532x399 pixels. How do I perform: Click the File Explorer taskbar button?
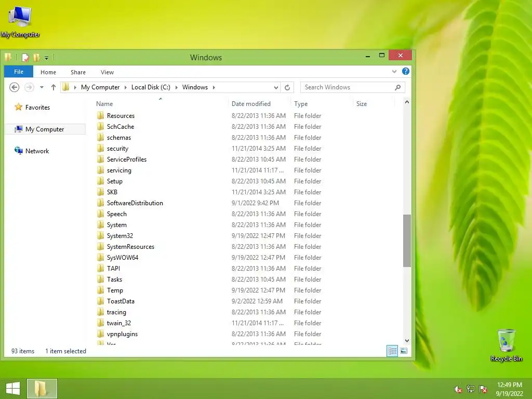42,389
